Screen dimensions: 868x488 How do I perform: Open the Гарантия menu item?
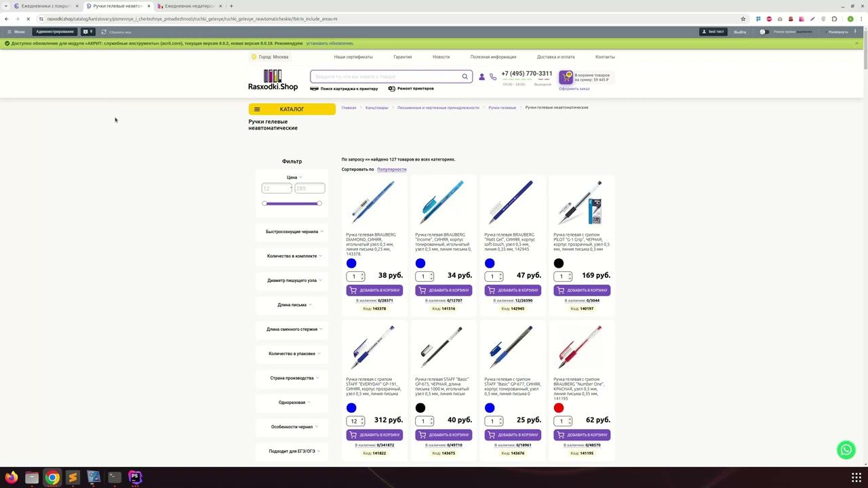[403, 57]
